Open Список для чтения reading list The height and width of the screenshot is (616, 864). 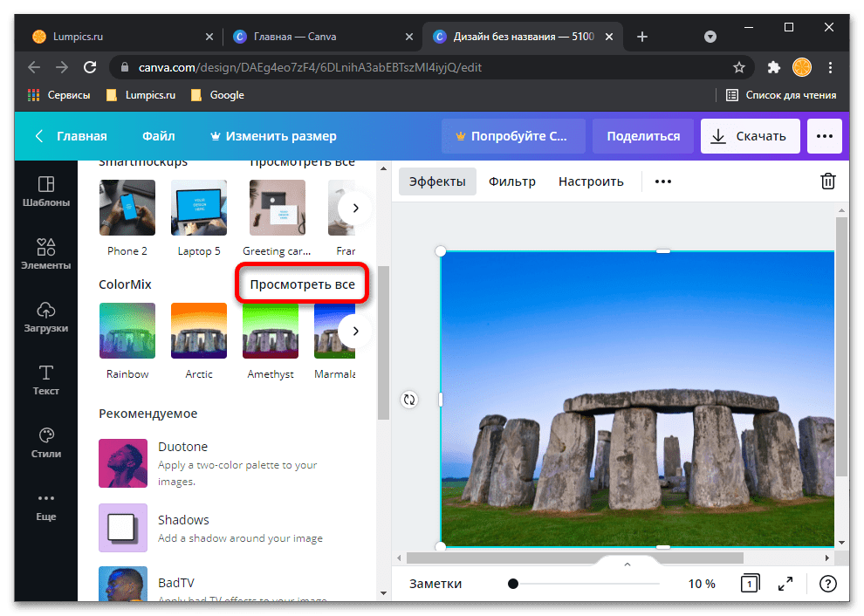[x=781, y=95]
